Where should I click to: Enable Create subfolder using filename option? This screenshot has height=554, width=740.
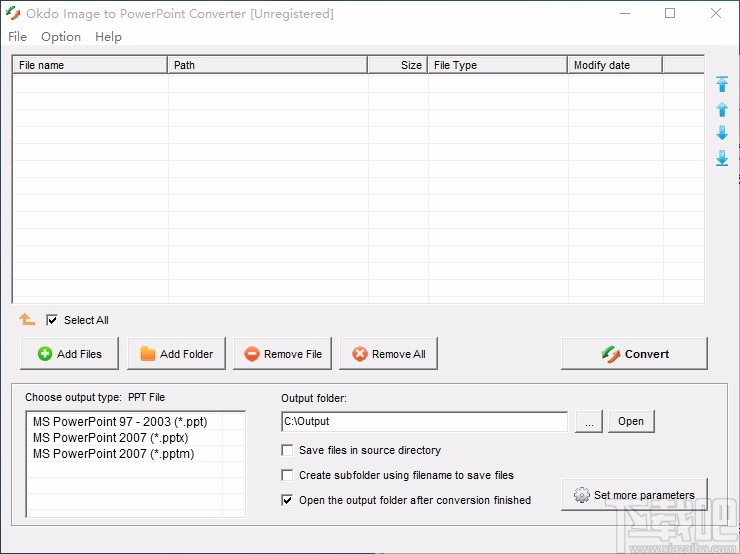coord(287,475)
